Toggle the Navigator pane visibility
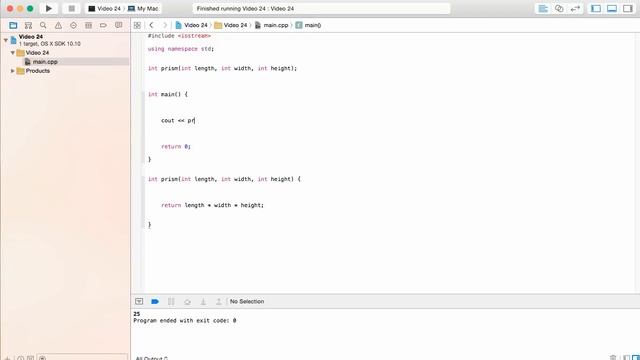Viewport: 640px width, 360px height. [x=596, y=9]
